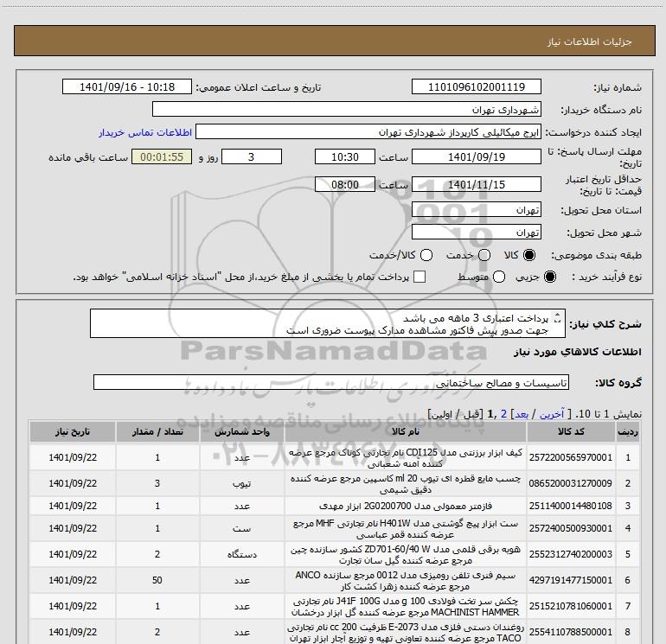Click item name فازمتر معمولی مدل 2G0200700

point(406,506)
